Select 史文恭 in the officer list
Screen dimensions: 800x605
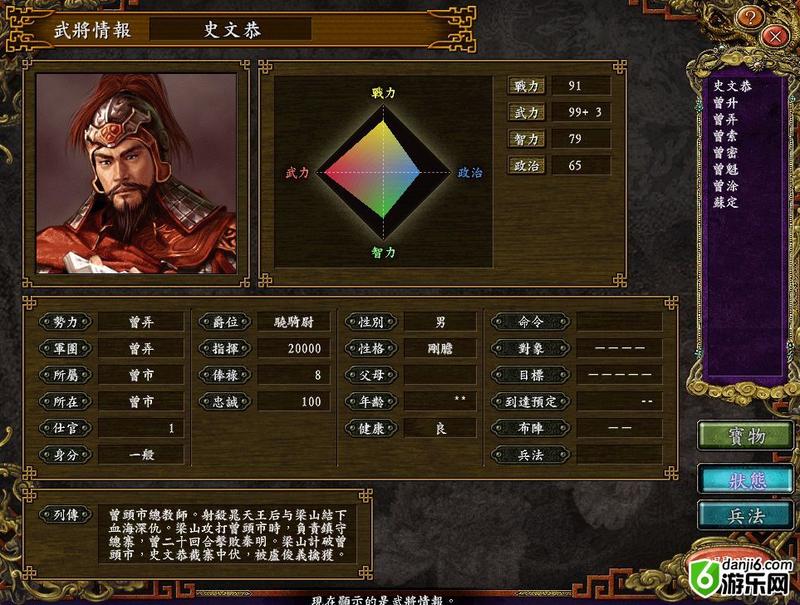tap(732, 86)
